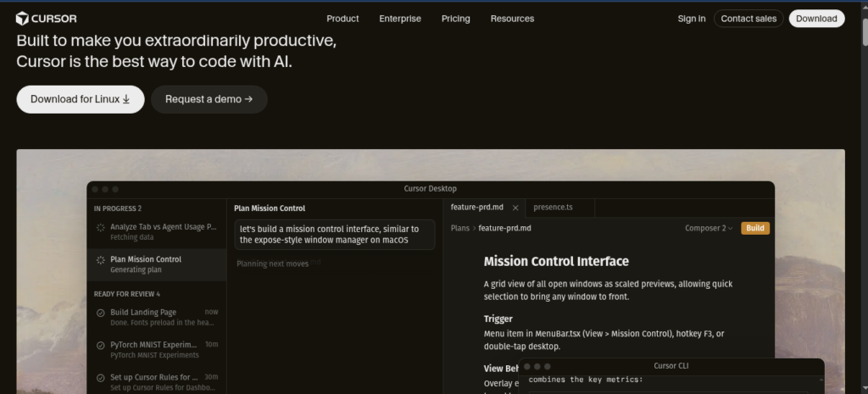Switch to the feature-prd.md tab

click(x=477, y=208)
